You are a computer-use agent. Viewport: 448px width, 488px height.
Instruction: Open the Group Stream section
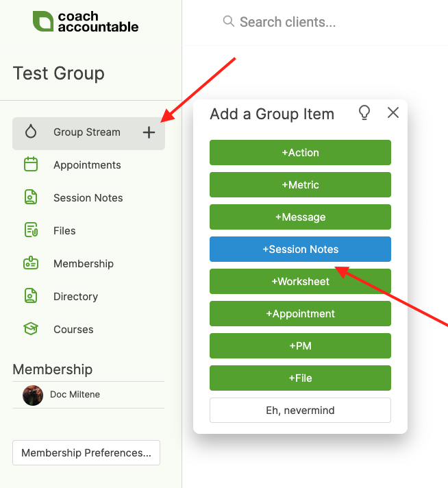(88, 134)
